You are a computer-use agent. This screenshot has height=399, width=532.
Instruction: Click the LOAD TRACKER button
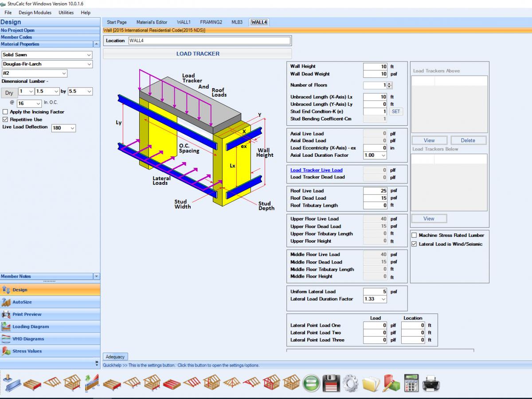pos(198,54)
